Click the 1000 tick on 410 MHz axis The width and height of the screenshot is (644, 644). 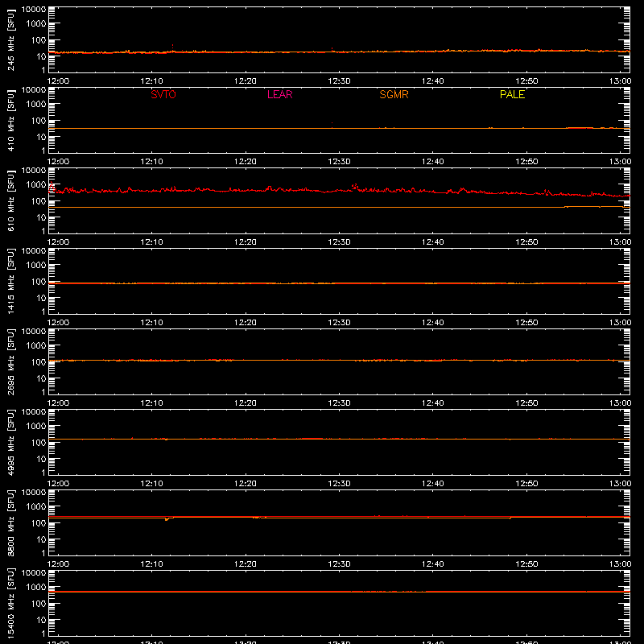pyautogui.click(x=36, y=105)
